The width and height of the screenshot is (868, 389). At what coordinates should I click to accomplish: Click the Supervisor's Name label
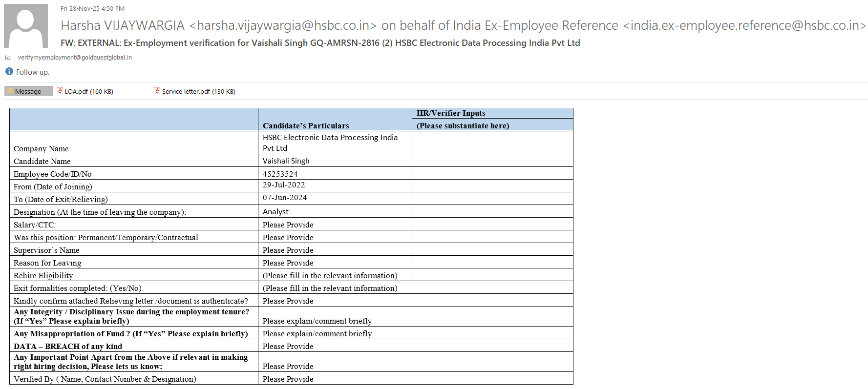click(46, 250)
